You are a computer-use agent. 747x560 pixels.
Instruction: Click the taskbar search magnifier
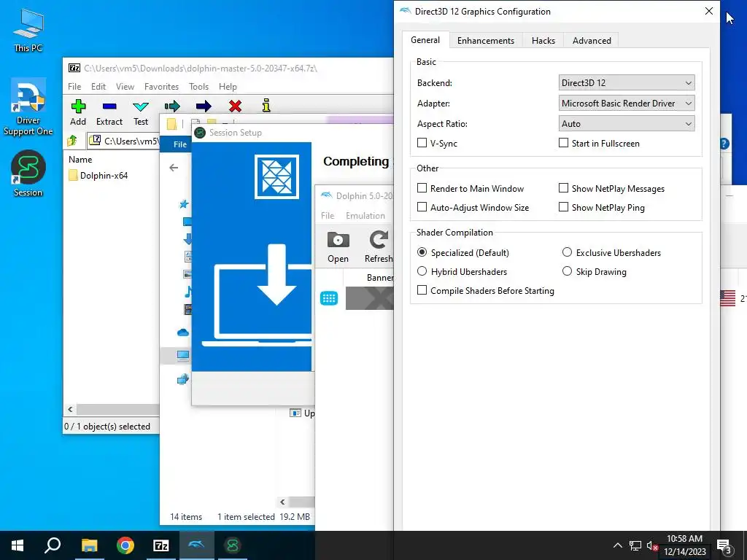coord(53,545)
